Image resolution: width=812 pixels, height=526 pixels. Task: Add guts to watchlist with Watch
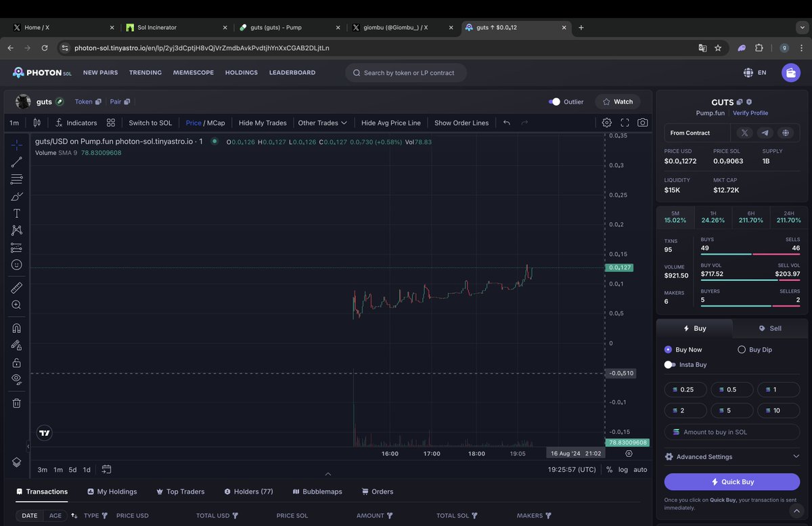(x=618, y=102)
